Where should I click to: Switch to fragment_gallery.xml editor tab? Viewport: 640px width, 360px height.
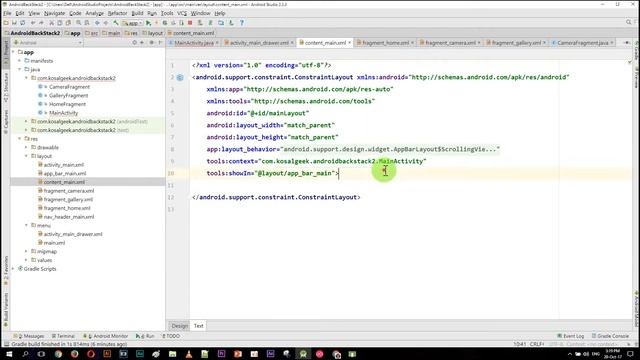tap(516, 42)
